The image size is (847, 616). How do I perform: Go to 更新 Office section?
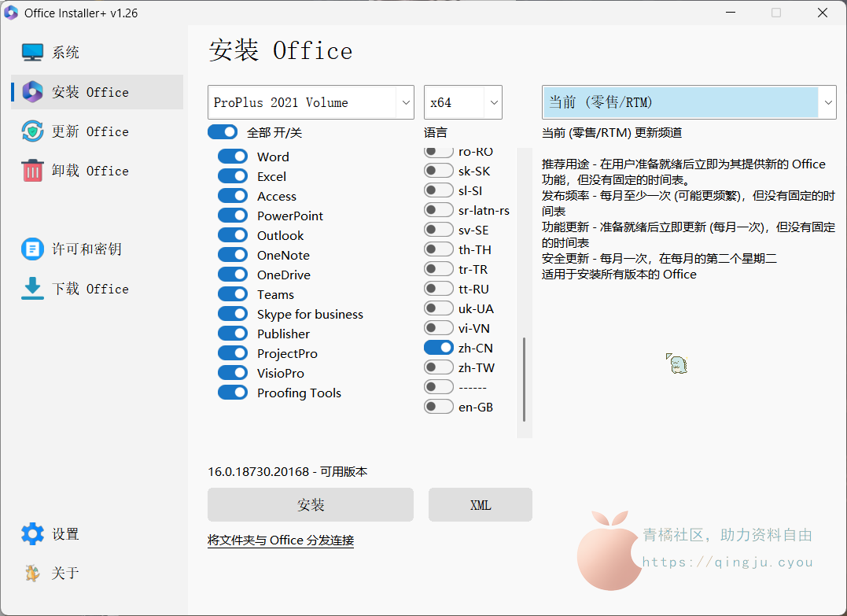(98, 131)
